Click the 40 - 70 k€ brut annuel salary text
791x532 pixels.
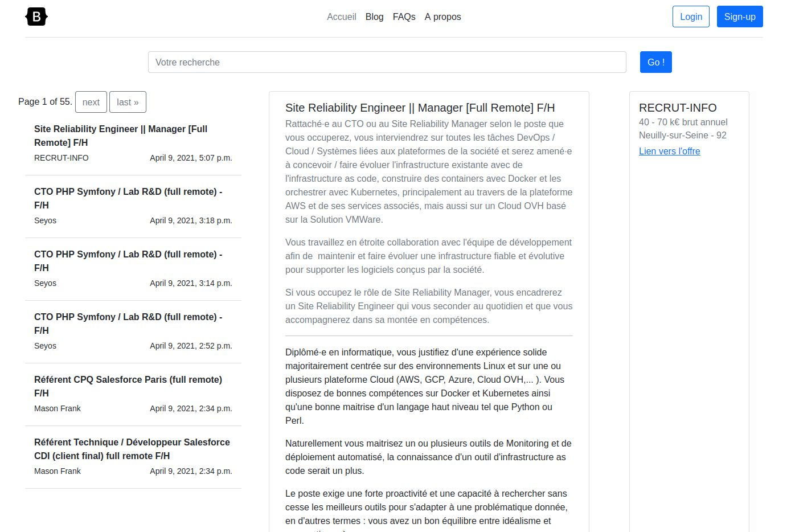coord(683,122)
